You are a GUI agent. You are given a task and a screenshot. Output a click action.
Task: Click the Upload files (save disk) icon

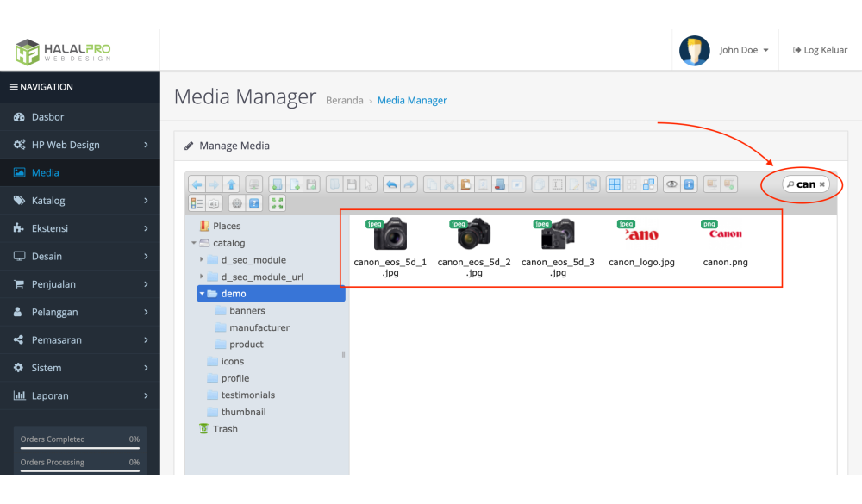click(312, 184)
